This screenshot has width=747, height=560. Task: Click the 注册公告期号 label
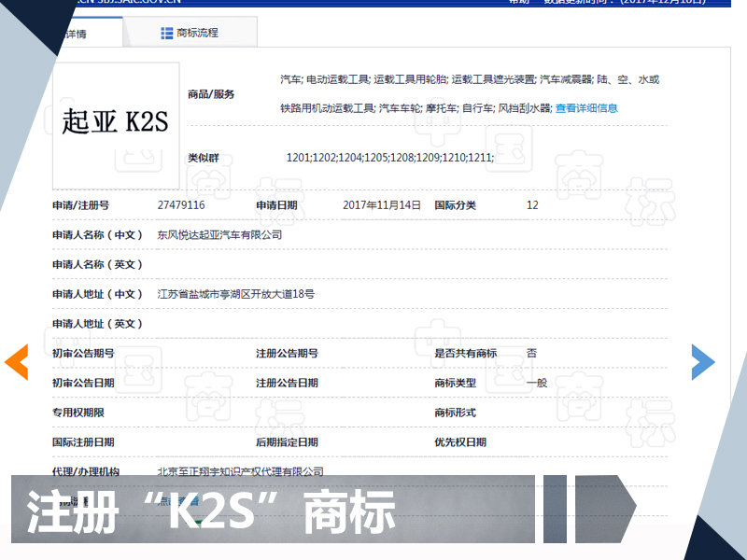pyautogui.click(x=288, y=354)
